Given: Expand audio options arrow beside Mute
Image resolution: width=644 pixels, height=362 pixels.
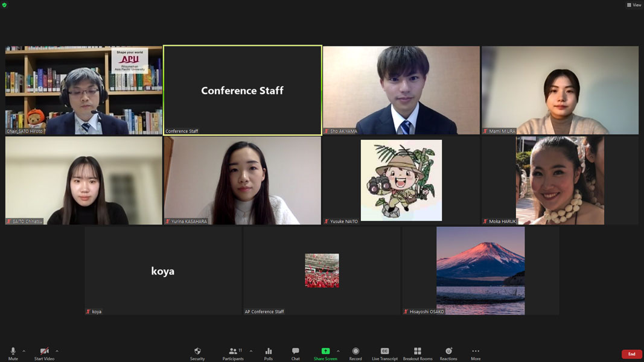Looking at the screenshot, I should 24,351.
